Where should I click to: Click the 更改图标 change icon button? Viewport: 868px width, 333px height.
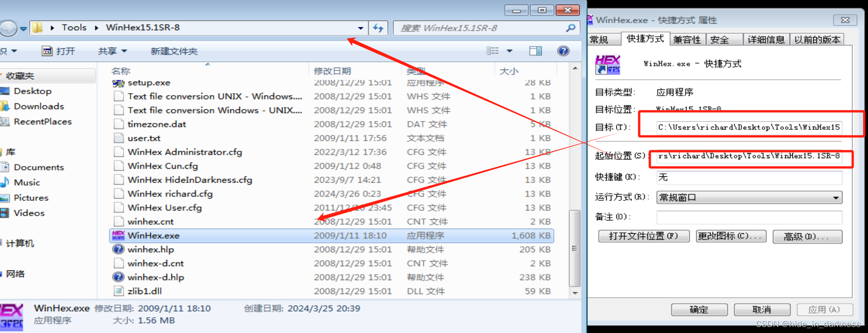point(731,236)
